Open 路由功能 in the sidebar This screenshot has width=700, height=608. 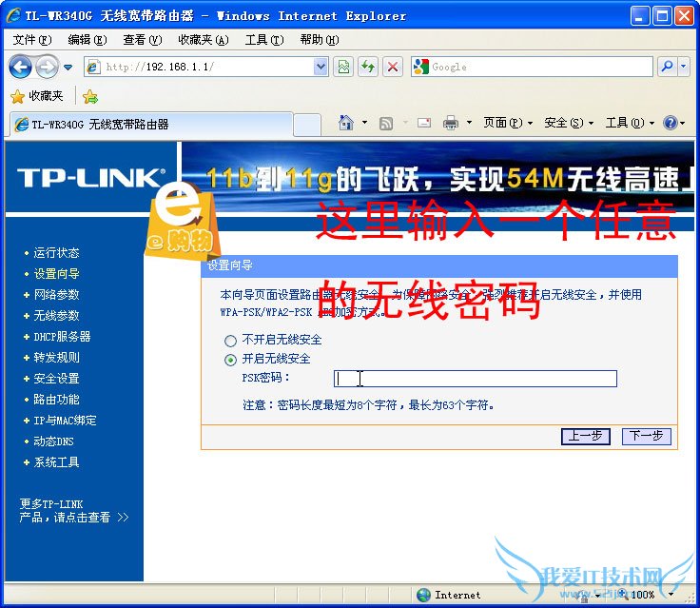tap(56, 400)
